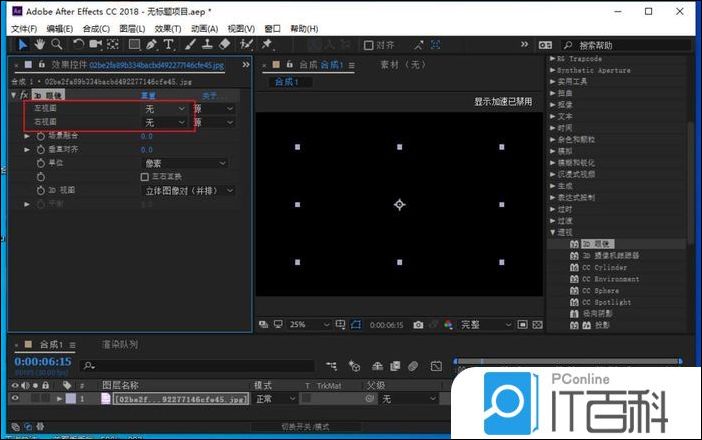This screenshot has width=702, height=440.
Task: Select the Type text tool
Action: (x=170, y=45)
